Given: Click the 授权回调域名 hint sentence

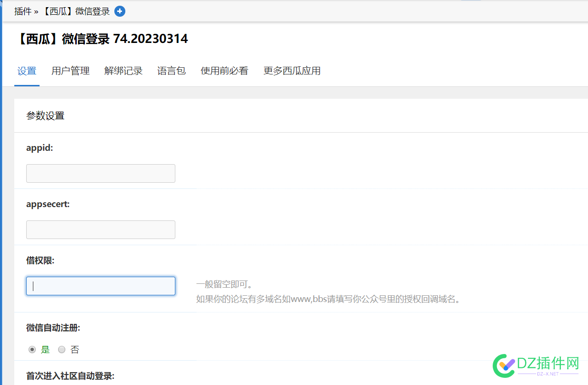Looking at the screenshot, I should coord(329,300).
